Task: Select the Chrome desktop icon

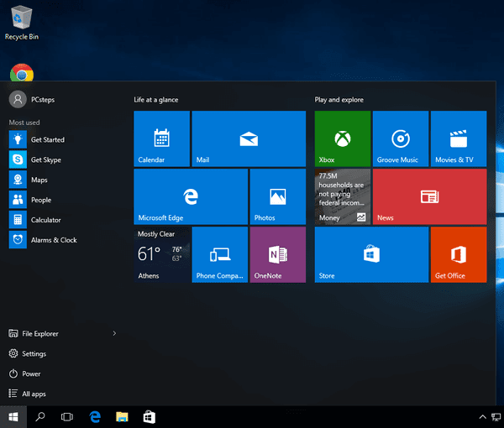Action: coord(22,72)
